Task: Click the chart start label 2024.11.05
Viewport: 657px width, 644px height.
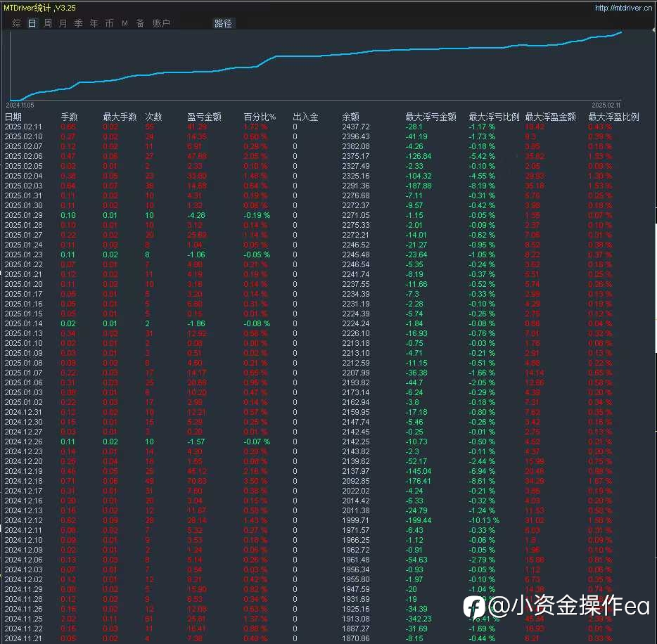Action: coord(20,105)
